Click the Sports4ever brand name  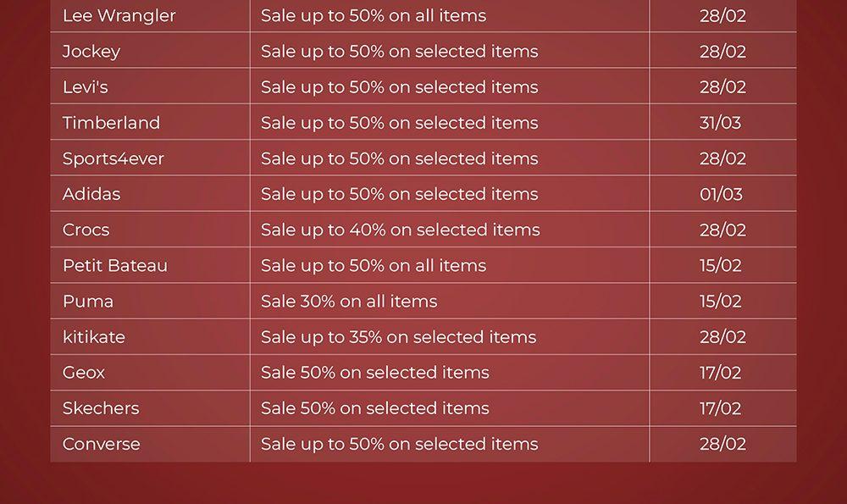pos(113,158)
